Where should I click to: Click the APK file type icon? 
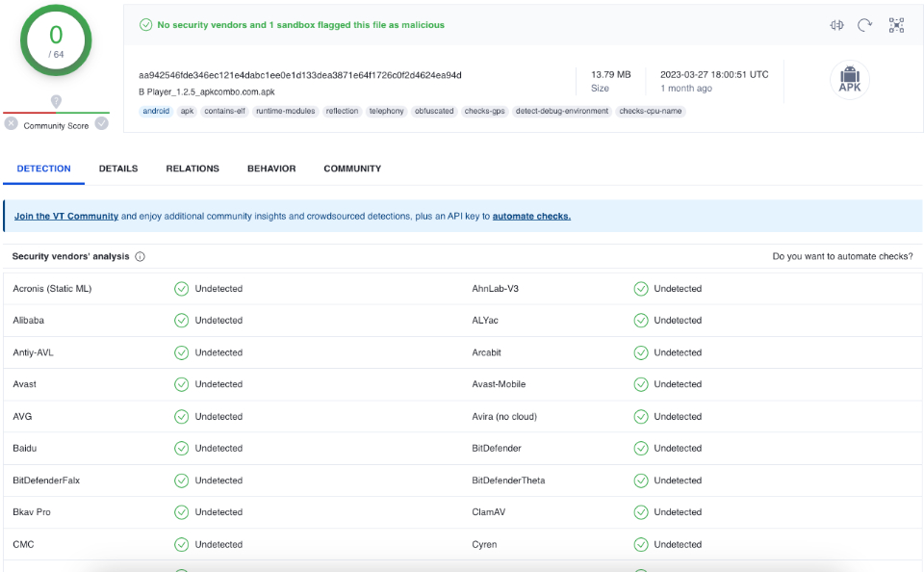click(850, 80)
